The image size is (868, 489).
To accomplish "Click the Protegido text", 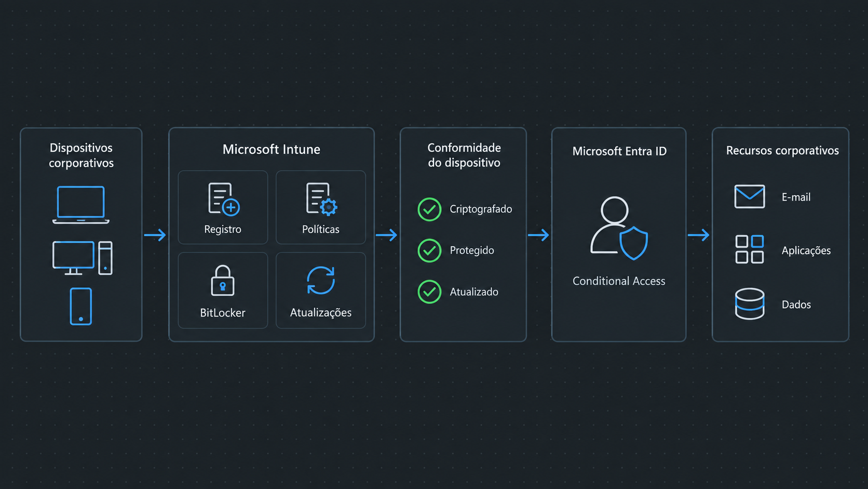I will 472,250.
